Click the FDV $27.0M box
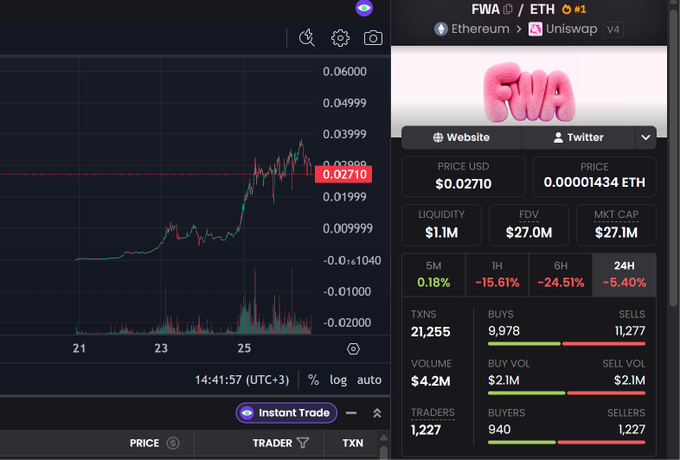 coord(529,225)
